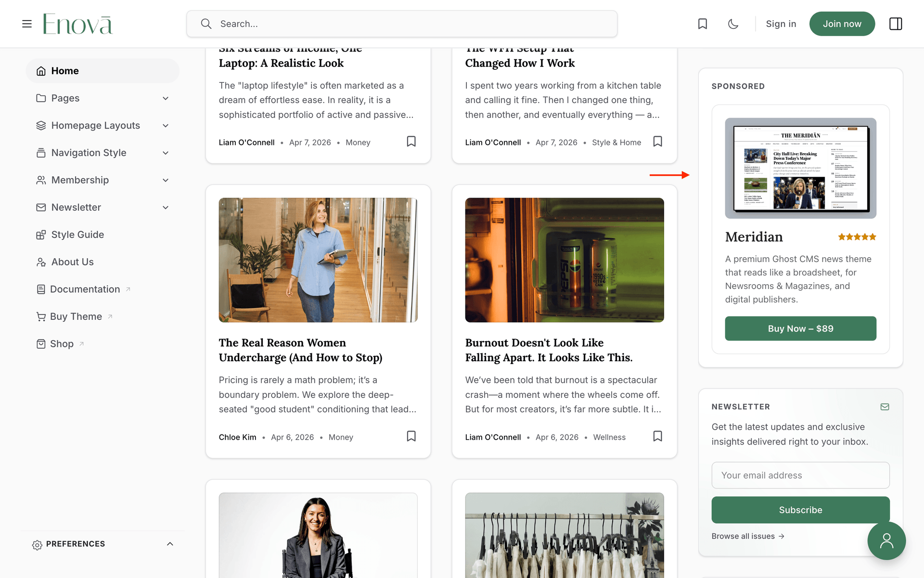Click the Wellness tag
Image resolution: width=924 pixels, height=578 pixels.
tap(609, 437)
